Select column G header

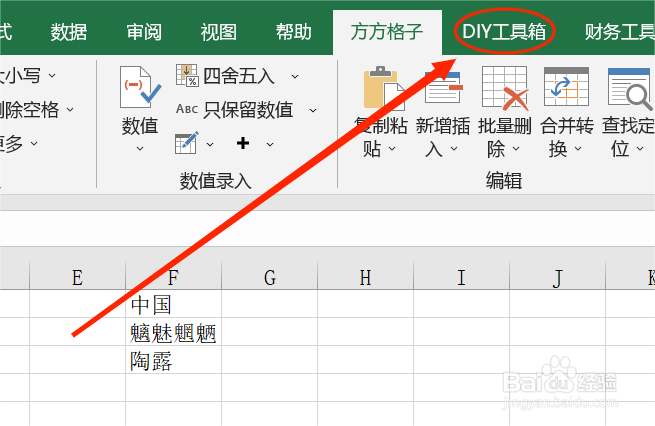(x=269, y=276)
